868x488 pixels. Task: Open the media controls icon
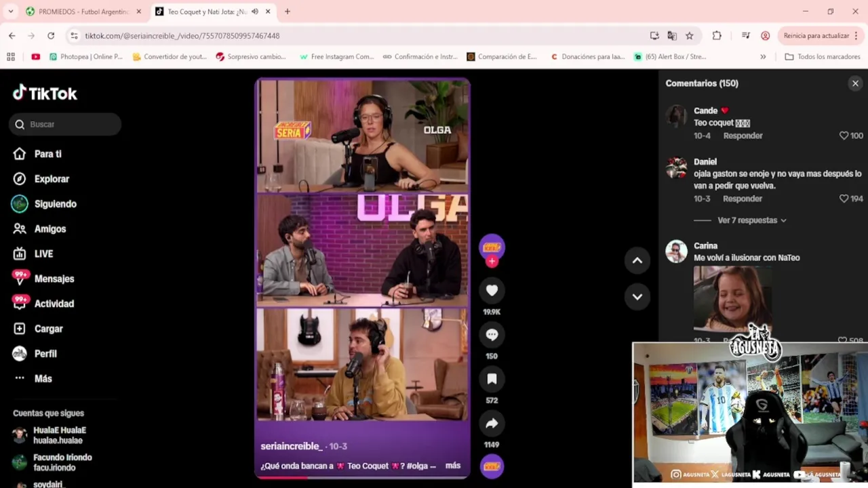coord(746,36)
